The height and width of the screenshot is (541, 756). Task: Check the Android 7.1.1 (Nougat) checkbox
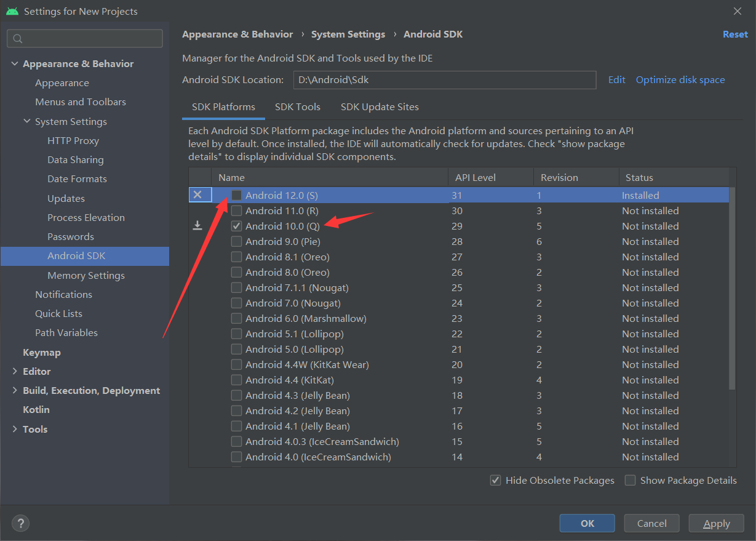pyautogui.click(x=237, y=287)
